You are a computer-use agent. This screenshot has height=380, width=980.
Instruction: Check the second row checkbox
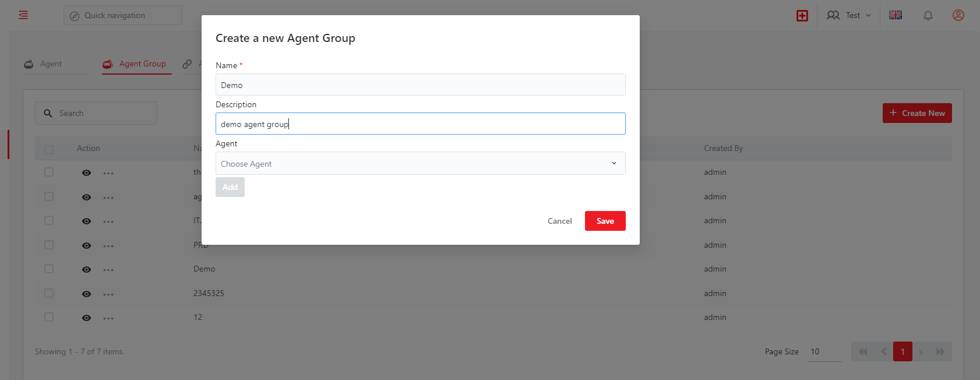49,196
